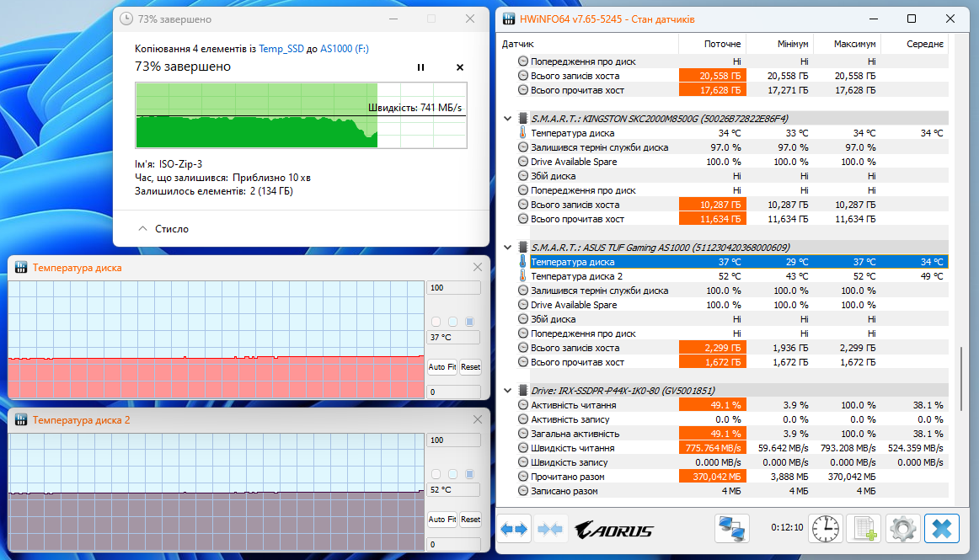Image resolution: width=979 pixels, height=560 pixels.
Task: Click the Максимум column header
Action: pyautogui.click(x=848, y=44)
